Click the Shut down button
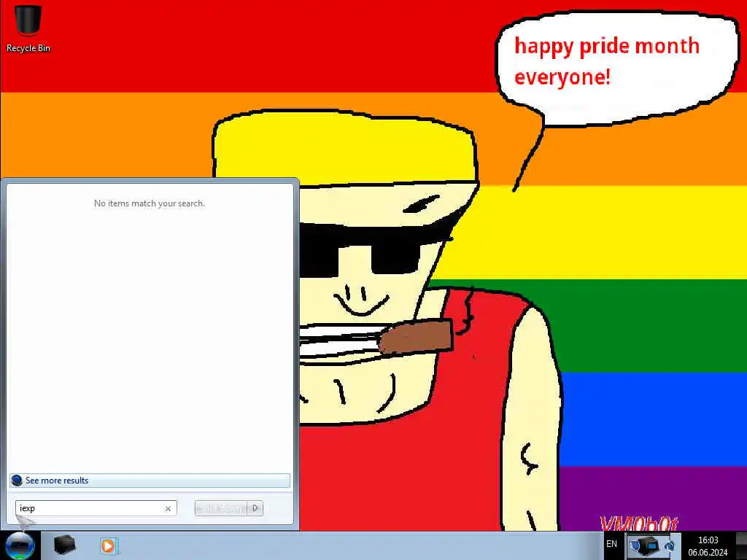 point(221,508)
